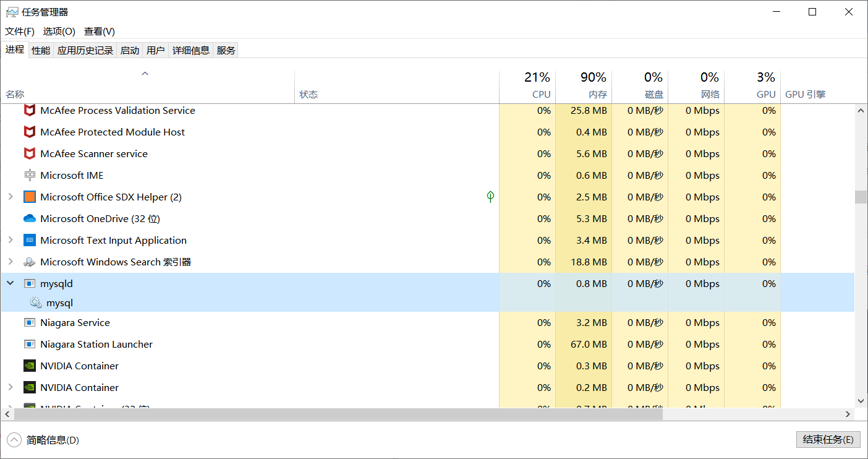868x459 pixels.
Task: Select the mysql service row
Action: coord(427,303)
